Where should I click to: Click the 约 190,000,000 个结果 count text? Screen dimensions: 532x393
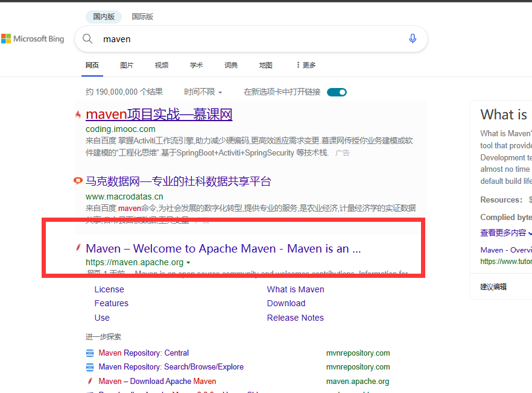coord(124,92)
